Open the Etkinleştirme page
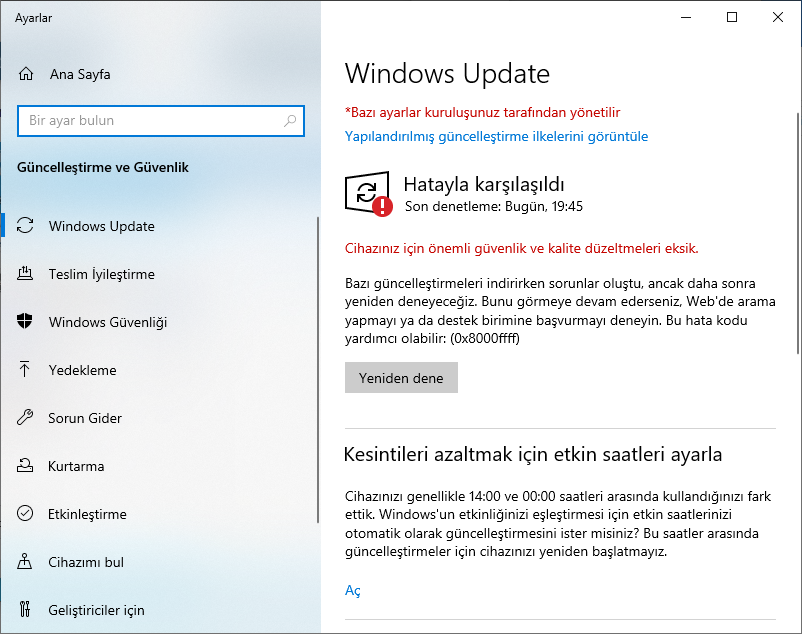 [x=87, y=514]
